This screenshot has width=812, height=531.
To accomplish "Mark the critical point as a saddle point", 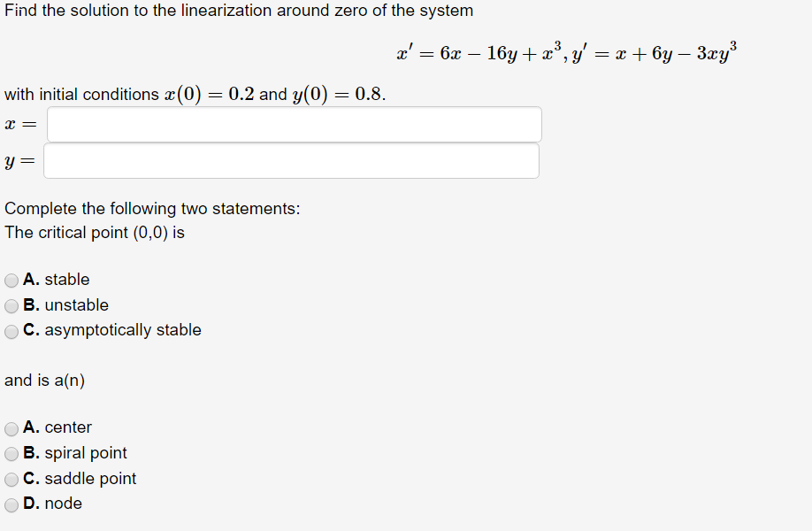I will pos(11,478).
